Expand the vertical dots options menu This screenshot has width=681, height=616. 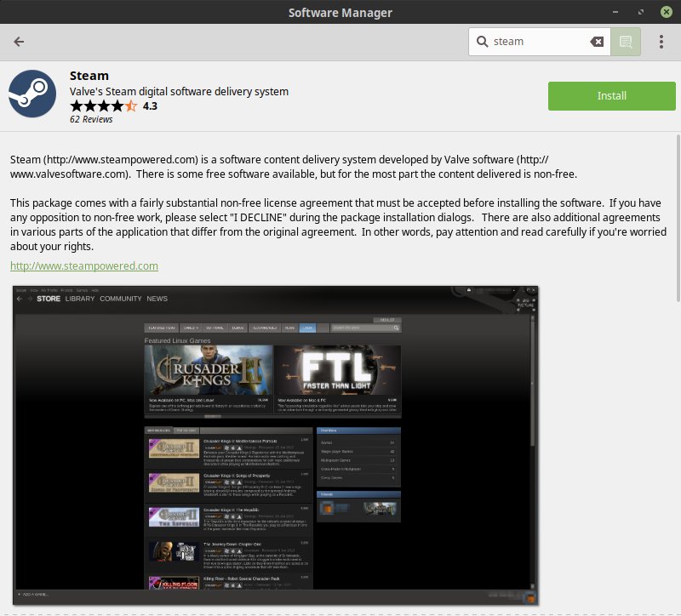[661, 41]
